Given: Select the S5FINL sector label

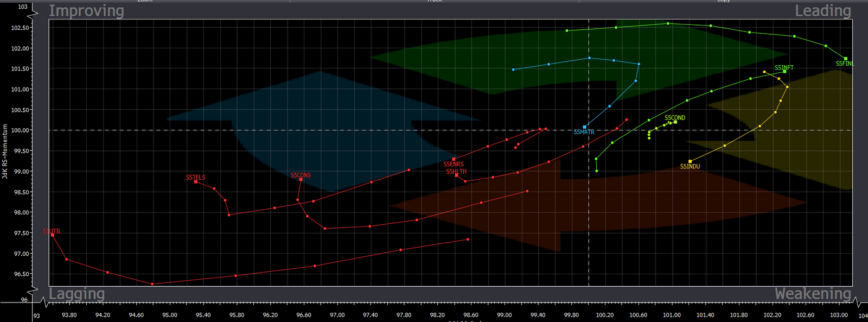Looking at the screenshot, I should [x=845, y=64].
